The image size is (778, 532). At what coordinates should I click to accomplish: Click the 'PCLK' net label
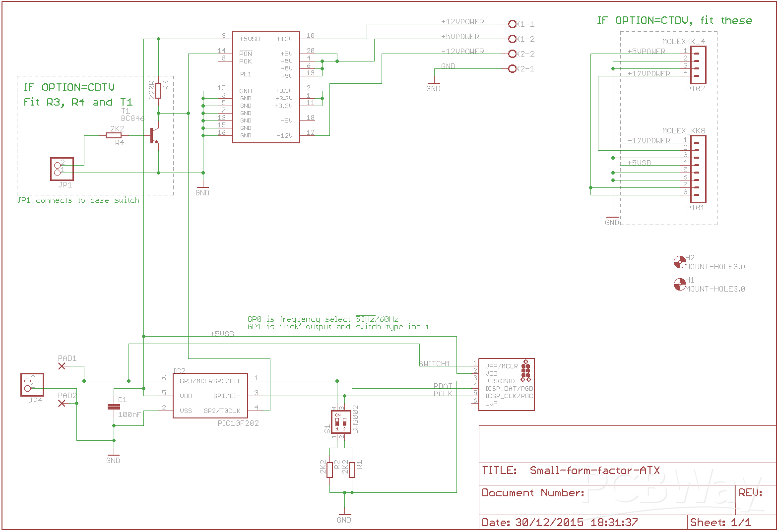(x=443, y=393)
